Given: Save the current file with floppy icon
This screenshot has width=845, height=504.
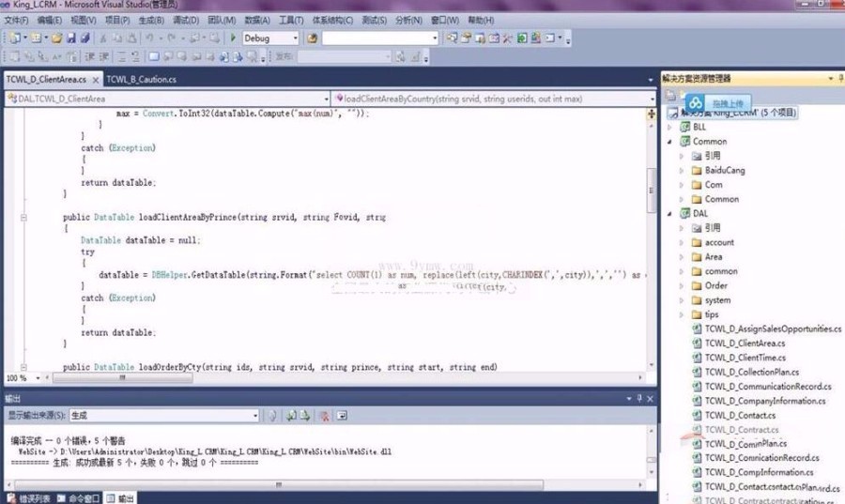Looking at the screenshot, I should (70, 38).
